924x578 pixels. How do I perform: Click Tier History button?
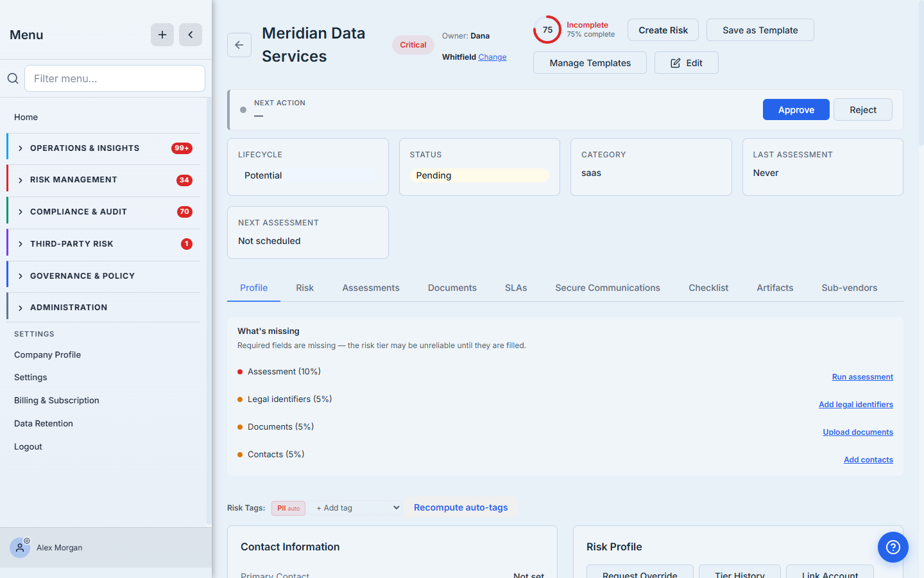click(740, 572)
